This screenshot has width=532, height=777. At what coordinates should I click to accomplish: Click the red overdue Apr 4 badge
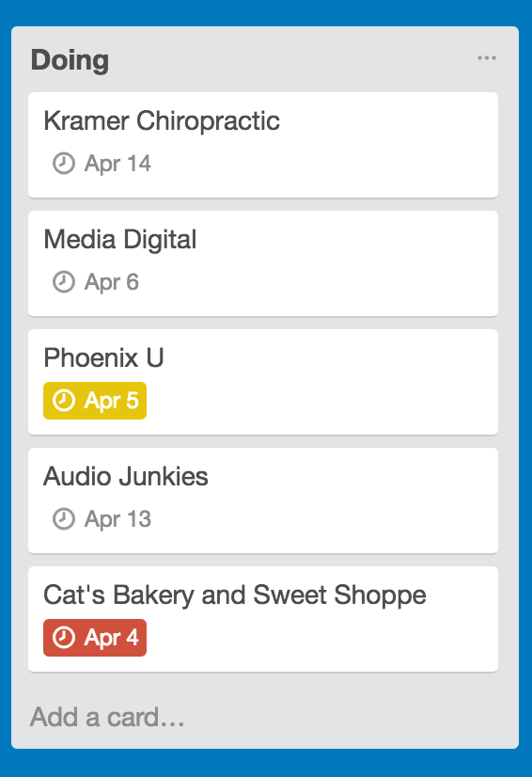(95, 638)
